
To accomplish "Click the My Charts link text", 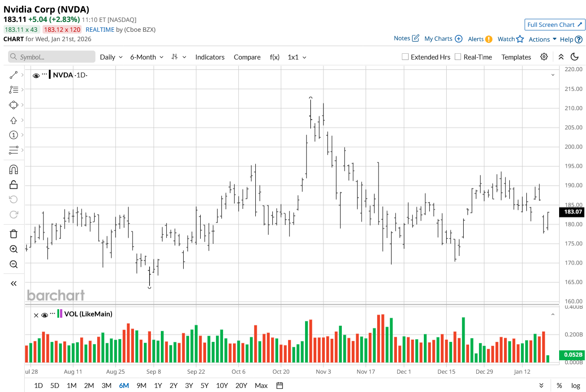I will [x=438, y=39].
